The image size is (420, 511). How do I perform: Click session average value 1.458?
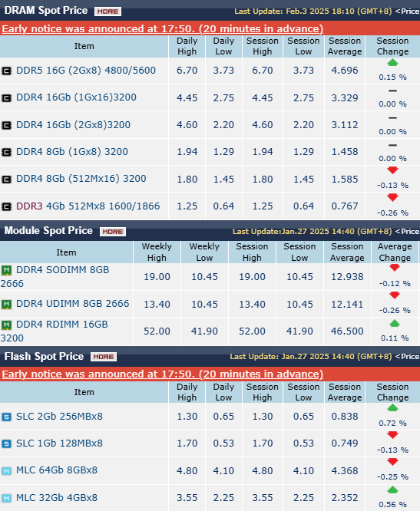point(345,152)
